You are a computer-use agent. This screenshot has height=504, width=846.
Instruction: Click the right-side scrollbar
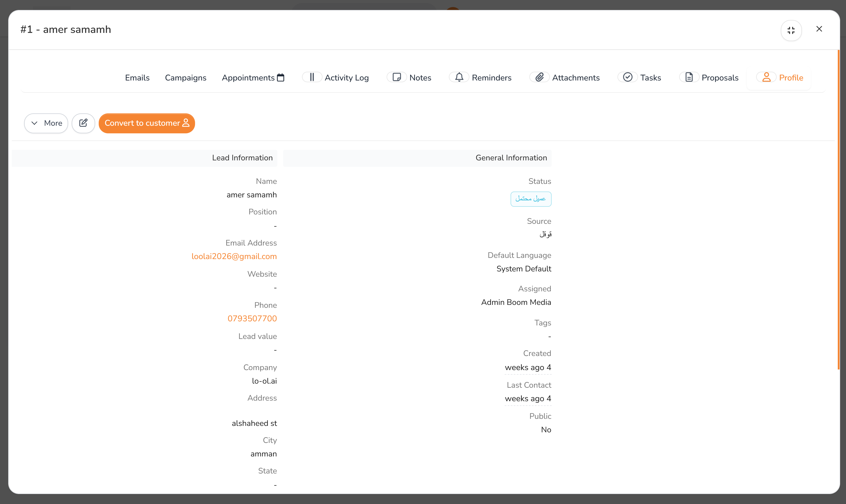click(838, 210)
